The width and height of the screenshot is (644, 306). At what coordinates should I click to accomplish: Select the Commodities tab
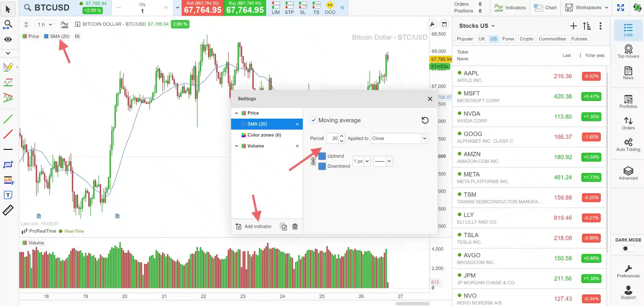552,39
